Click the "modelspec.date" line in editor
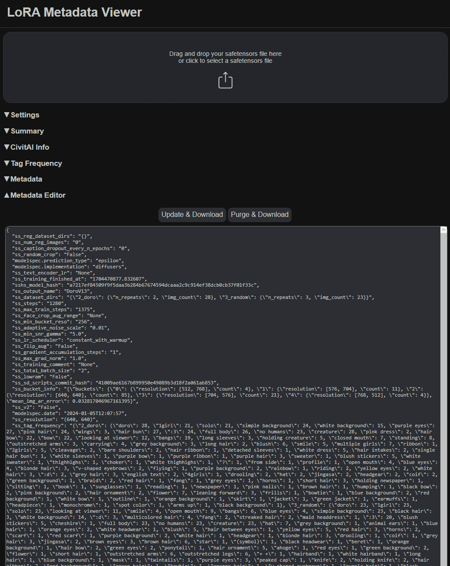This screenshot has height=566, width=450. coord(70,413)
